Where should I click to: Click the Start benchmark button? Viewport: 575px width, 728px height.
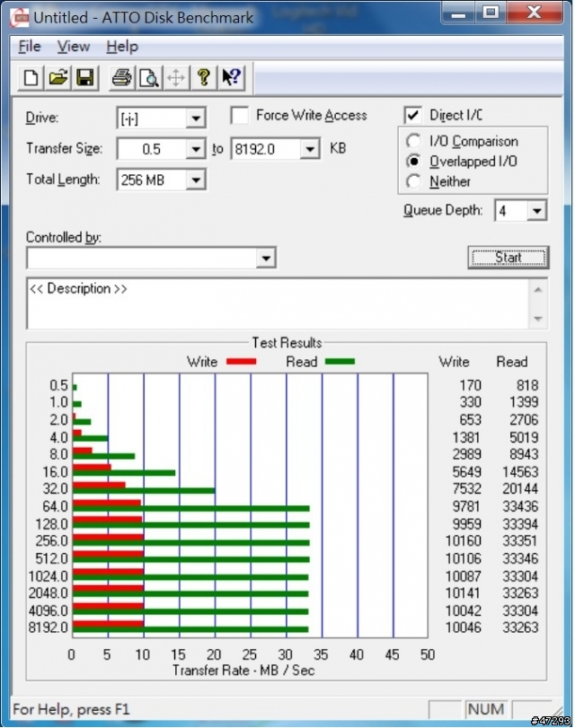click(508, 258)
